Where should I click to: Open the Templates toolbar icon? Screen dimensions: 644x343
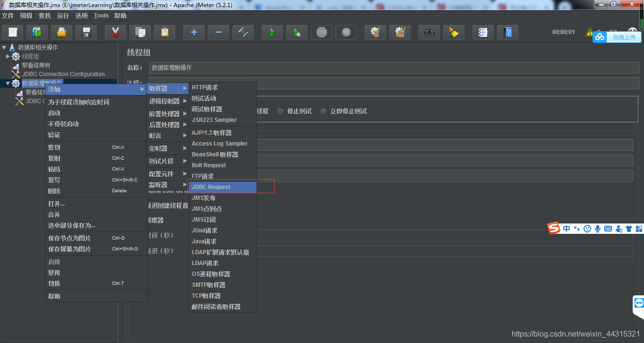coord(37,32)
